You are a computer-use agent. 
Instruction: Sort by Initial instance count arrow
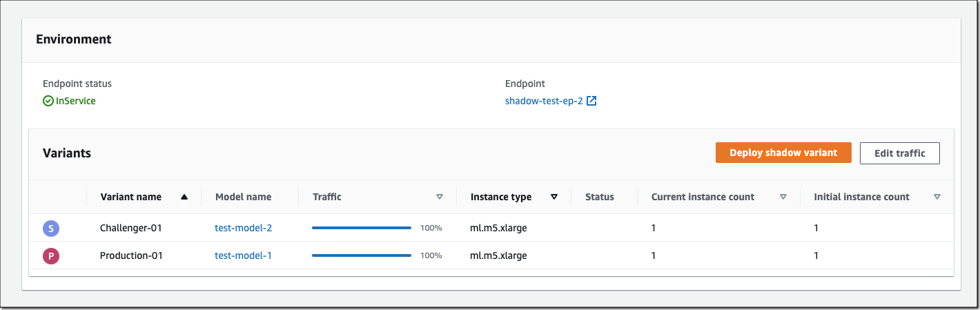click(x=937, y=197)
